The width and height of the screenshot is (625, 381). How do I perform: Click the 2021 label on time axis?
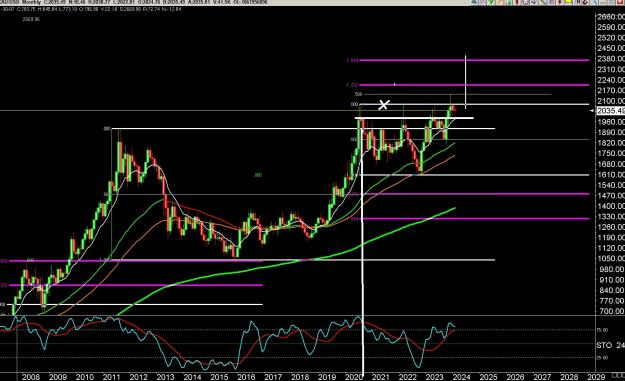point(381,377)
